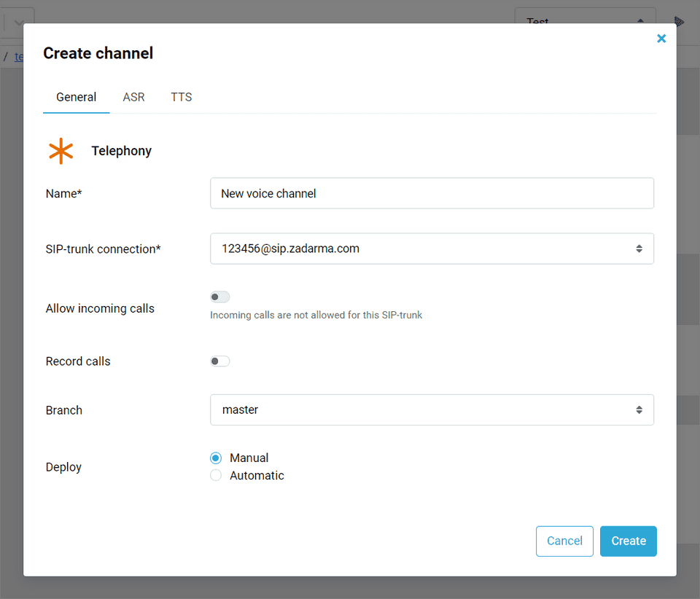Choose the Automatic deploy option
This screenshot has width=700, height=599.
pos(216,475)
